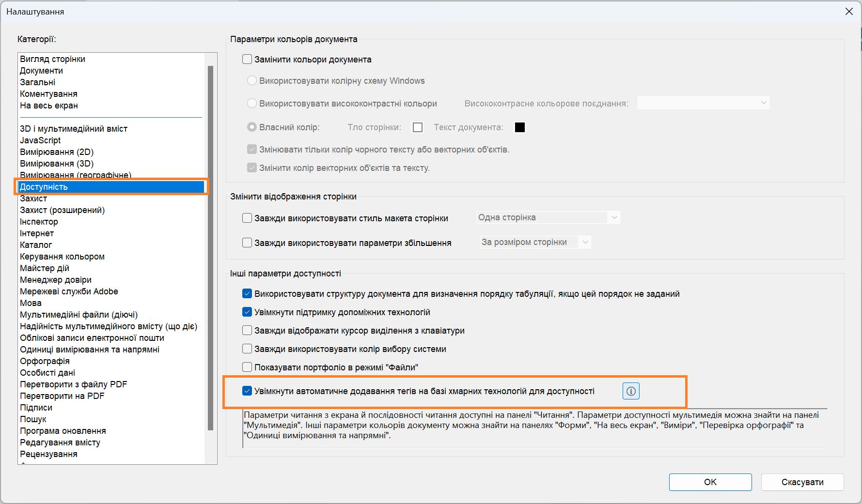Select Вимірювання (3D) category
The image size is (862, 504).
pos(111,164)
